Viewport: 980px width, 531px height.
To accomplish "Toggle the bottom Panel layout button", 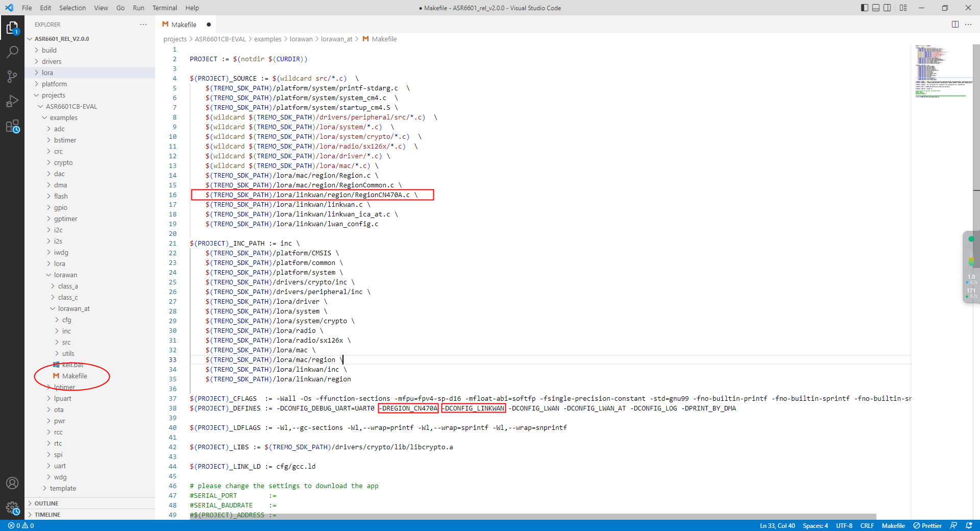I will coord(876,8).
